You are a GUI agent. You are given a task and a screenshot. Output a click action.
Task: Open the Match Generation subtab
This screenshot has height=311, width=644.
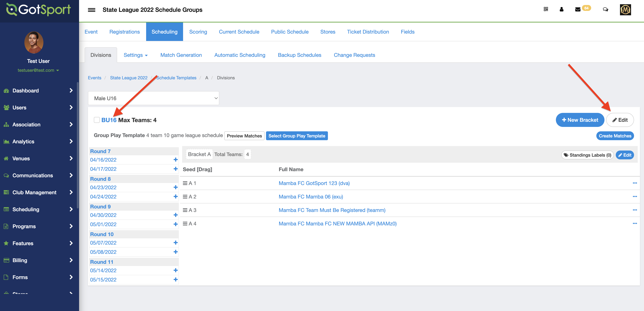(181, 55)
